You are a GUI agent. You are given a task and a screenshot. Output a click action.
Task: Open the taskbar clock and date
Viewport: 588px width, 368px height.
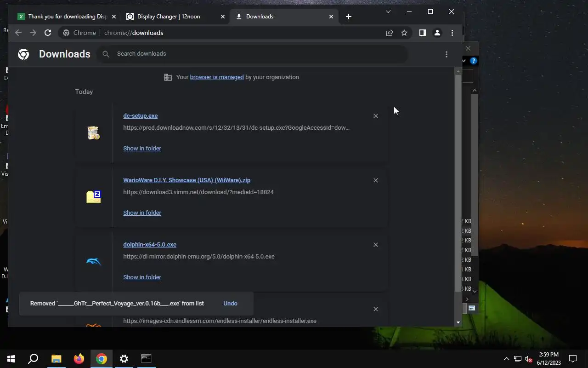(549, 359)
